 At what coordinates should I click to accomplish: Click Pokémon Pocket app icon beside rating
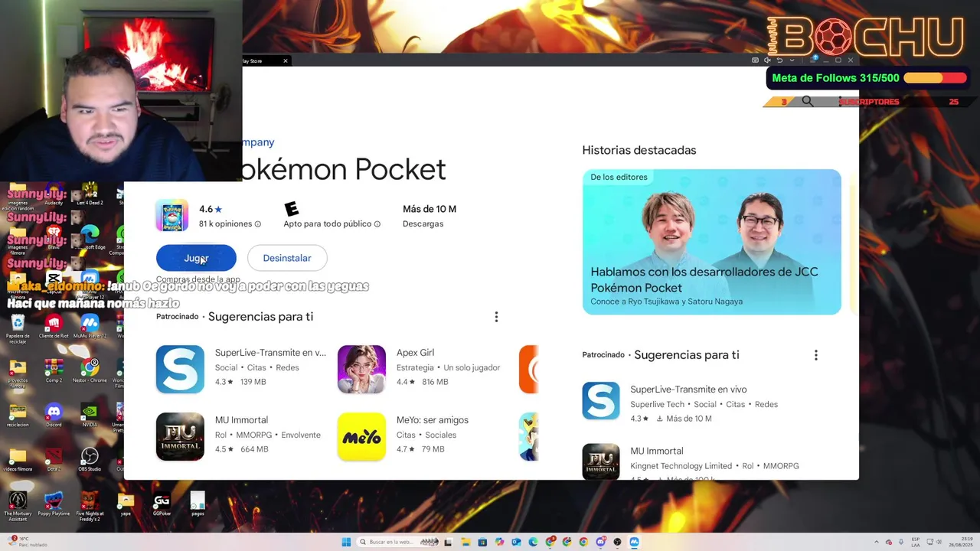click(172, 216)
